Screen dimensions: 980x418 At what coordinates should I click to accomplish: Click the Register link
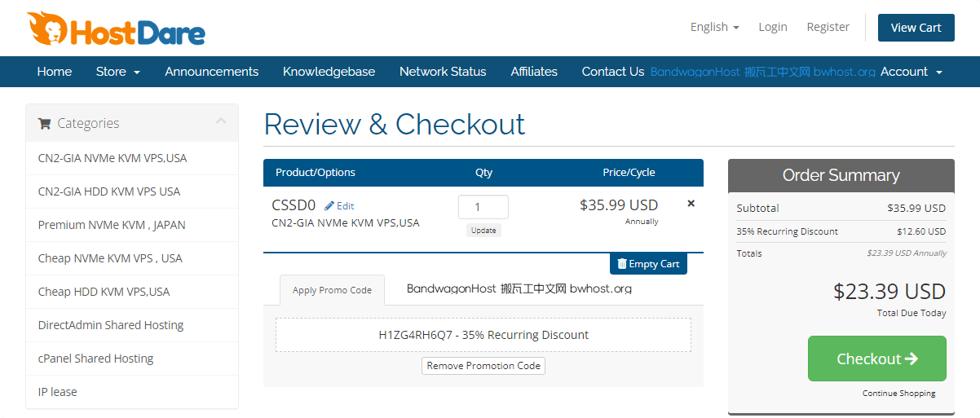point(828,27)
